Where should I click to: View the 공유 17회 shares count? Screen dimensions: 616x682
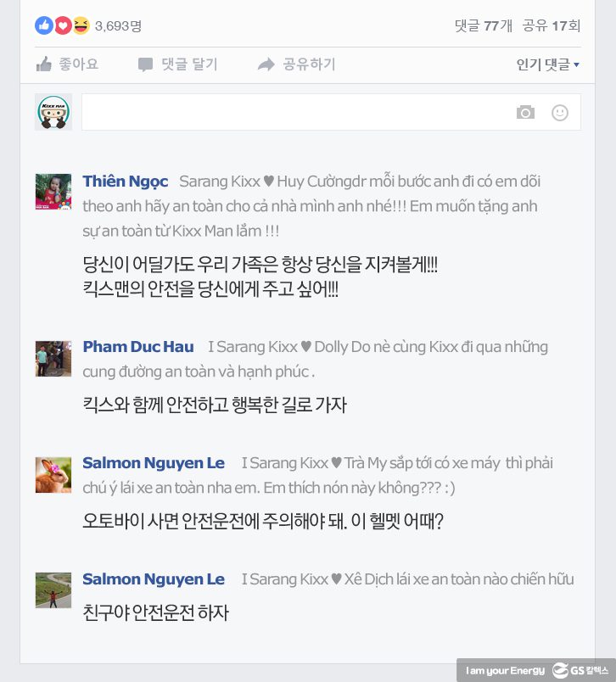(x=552, y=25)
